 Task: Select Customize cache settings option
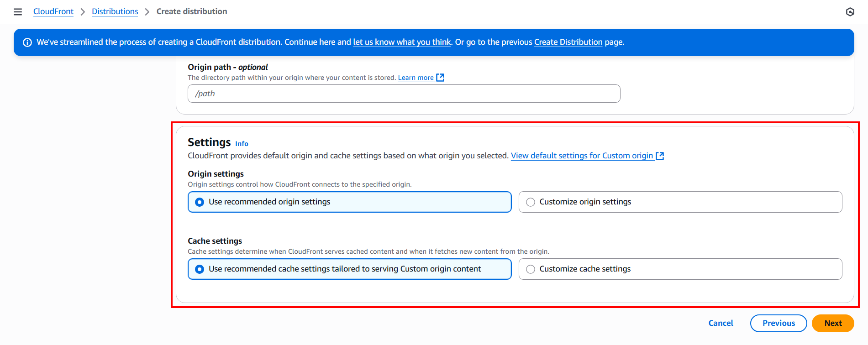680,269
